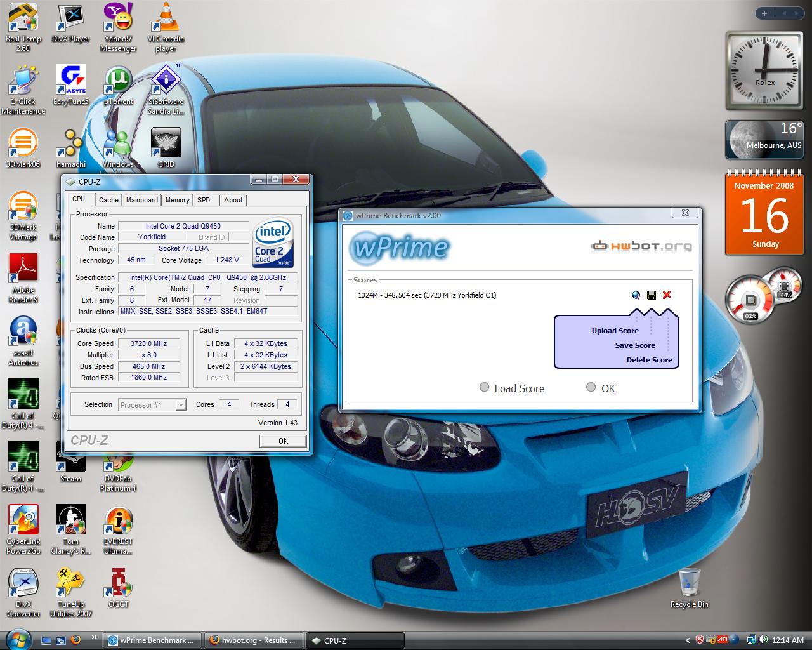Open the hamachi desktop icon
812x650 pixels.
pyautogui.click(x=70, y=149)
